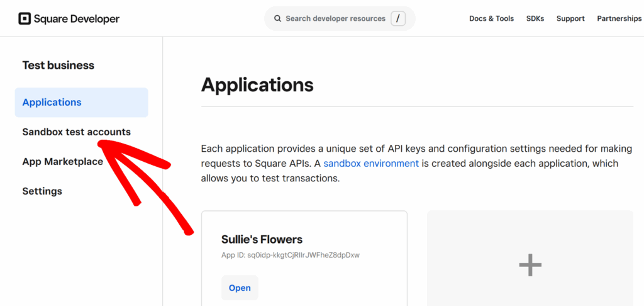Click the Sullie's Flowers application title

262,239
